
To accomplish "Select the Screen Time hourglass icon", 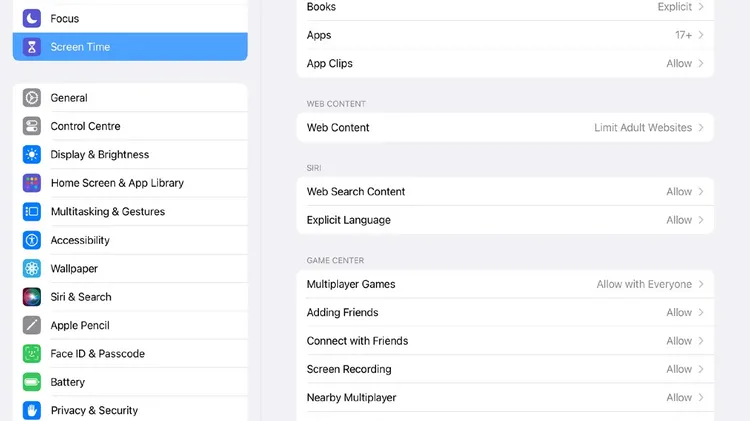I will pyautogui.click(x=32, y=47).
